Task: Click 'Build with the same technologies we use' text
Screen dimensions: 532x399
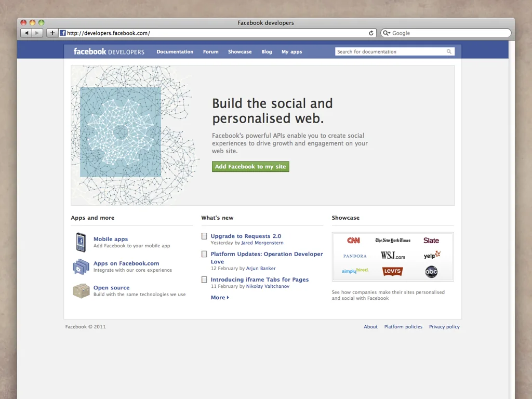Action: click(139, 295)
